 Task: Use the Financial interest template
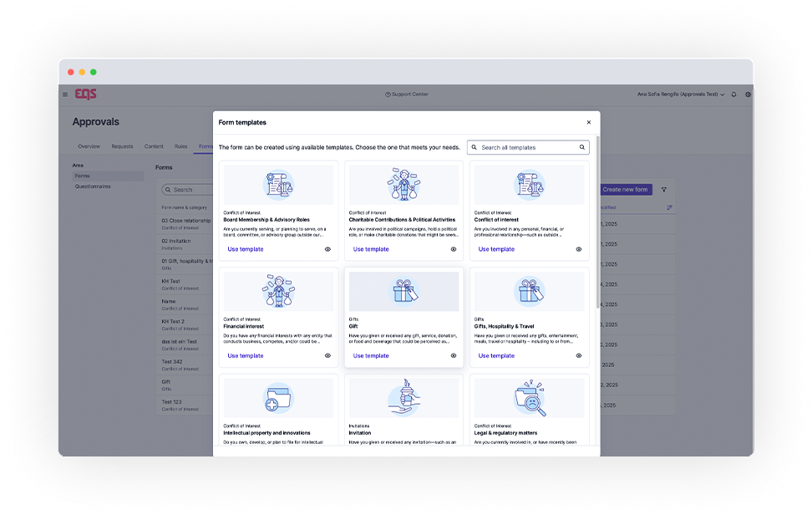click(245, 355)
